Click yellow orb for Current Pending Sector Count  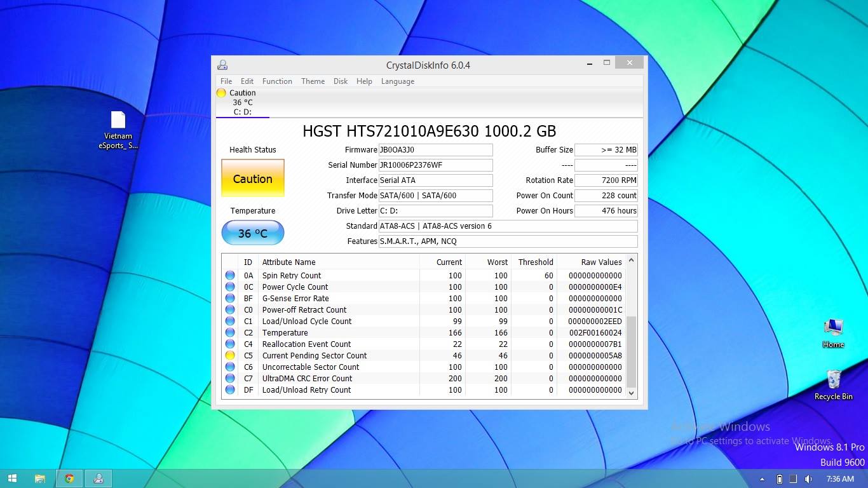click(x=230, y=356)
